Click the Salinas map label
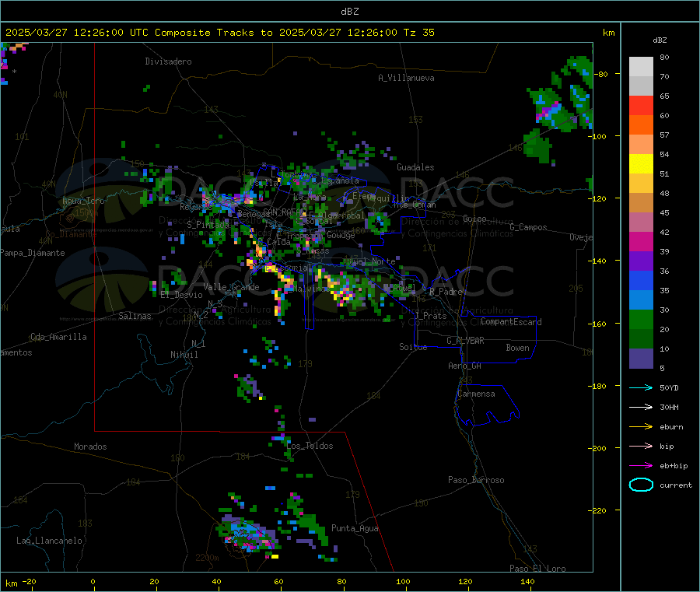This screenshot has width=700, height=592. 135,316
